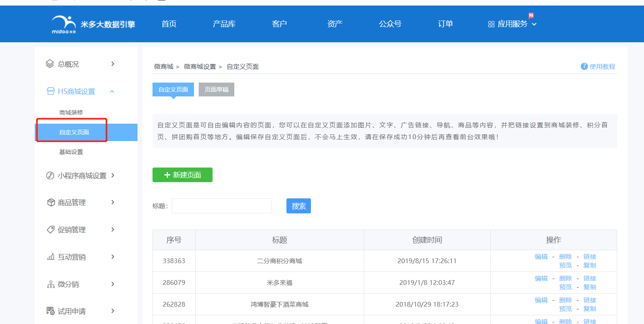This screenshot has height=324, width=644.
Task: Click the 序号 cell 286079
Action: tap(174, 283)
